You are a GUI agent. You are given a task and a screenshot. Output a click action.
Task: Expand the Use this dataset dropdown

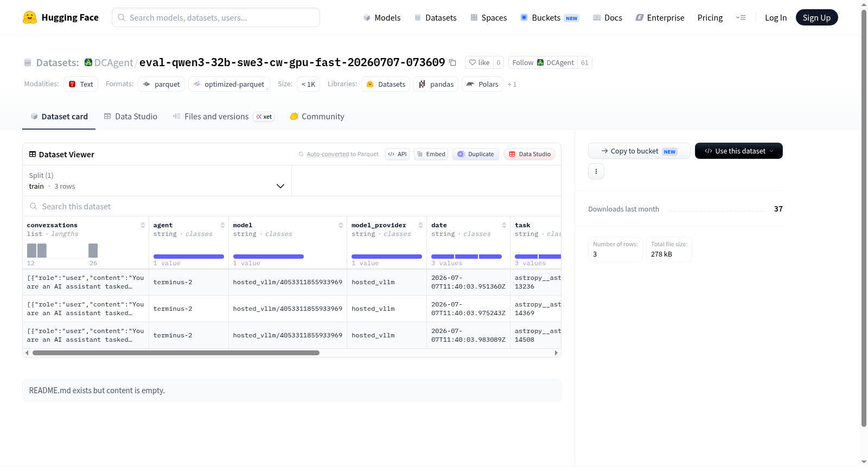coord(739,151)
